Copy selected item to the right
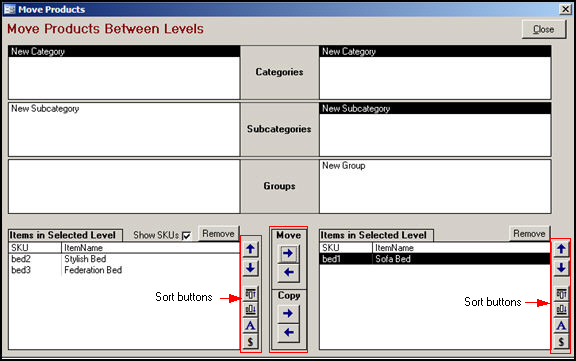The image size is (576, 361). [x=288, y=313]
